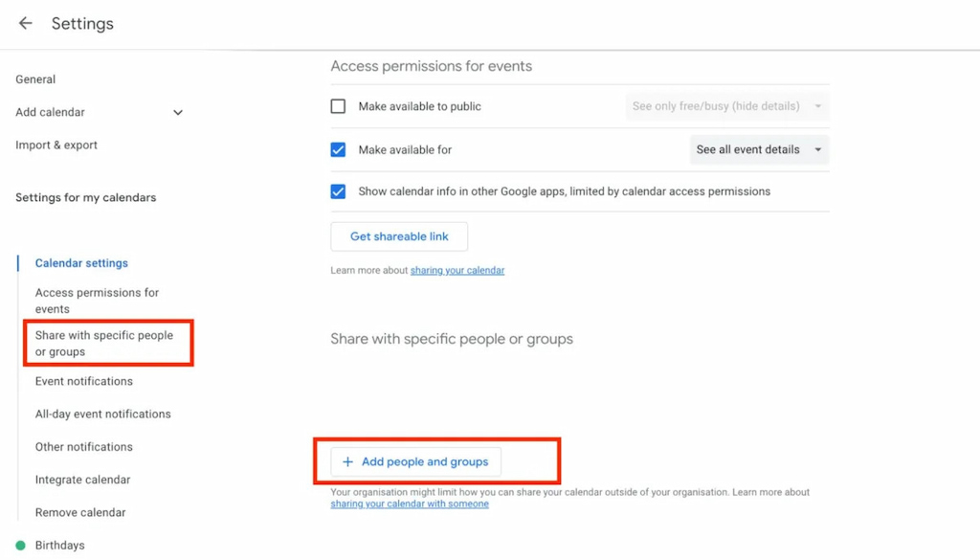The height and width of the screenshot is (560, 980).
Task: Open Import & export settings
Action: point(56,145)
